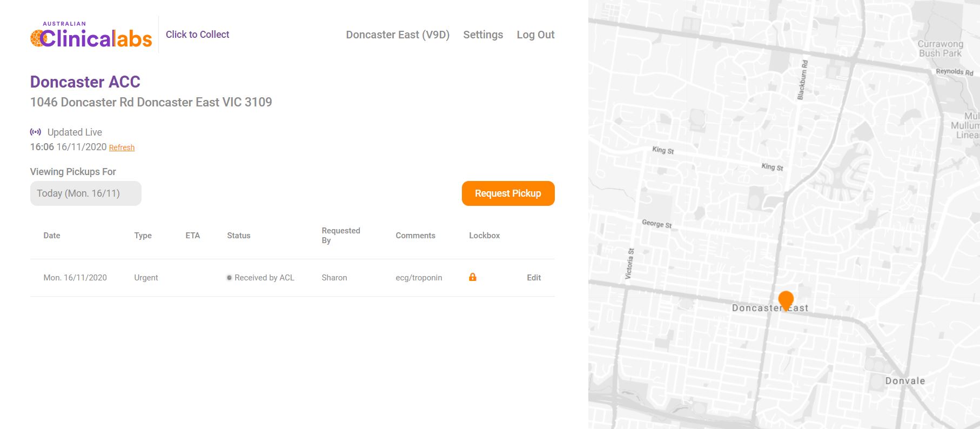Open Settings from top navigation

(x=483, y=35)
